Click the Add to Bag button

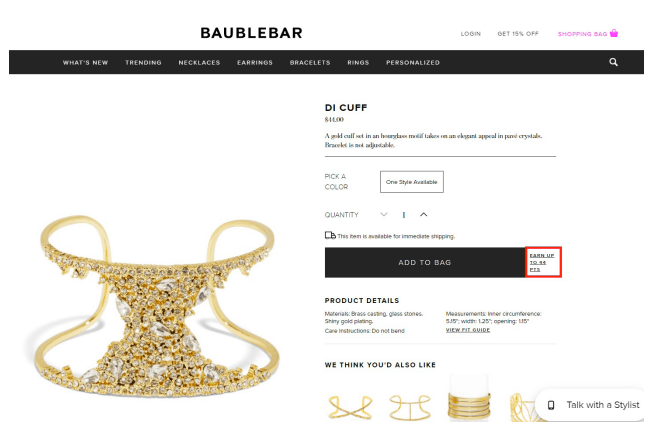pos(425,263)
